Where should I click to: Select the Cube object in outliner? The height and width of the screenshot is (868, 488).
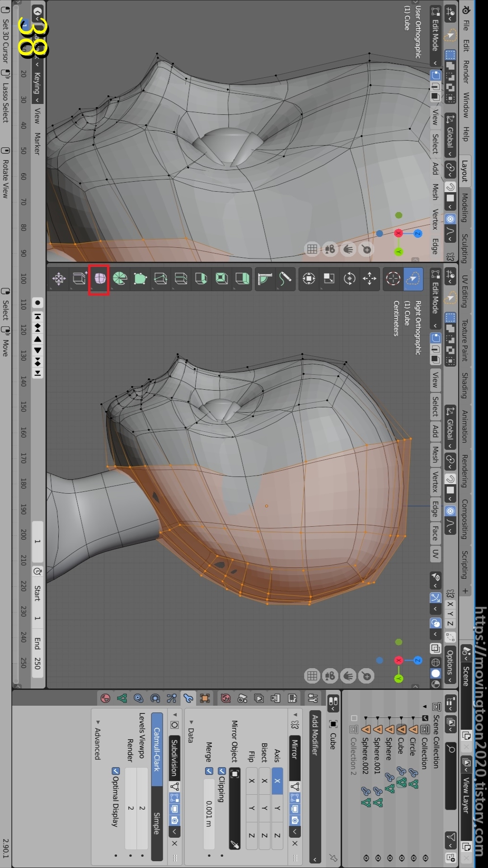click(x=400, y=745)
